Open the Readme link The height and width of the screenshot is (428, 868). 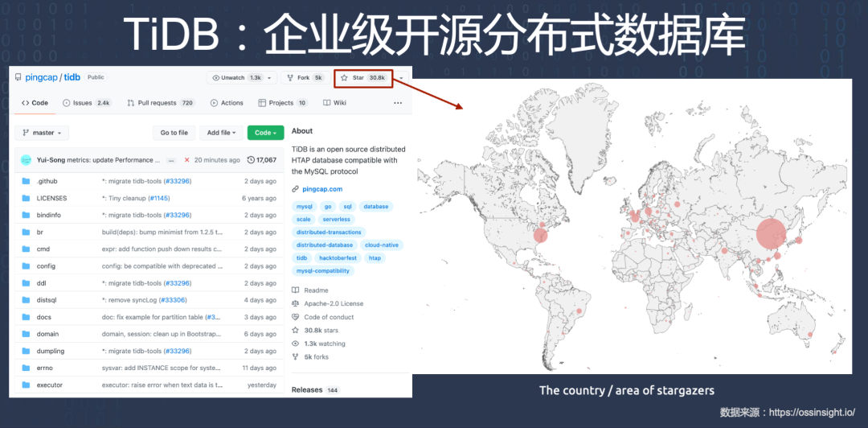pos(310,290)
